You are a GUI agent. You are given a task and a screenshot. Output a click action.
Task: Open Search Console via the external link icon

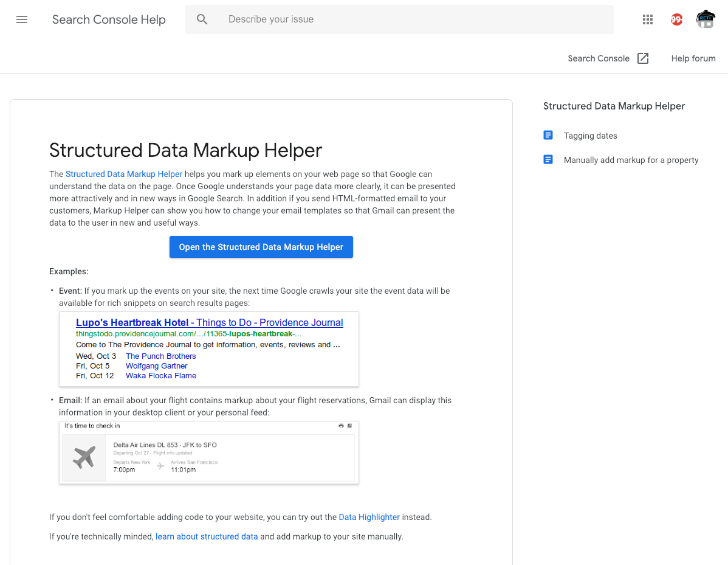(643, 58)
